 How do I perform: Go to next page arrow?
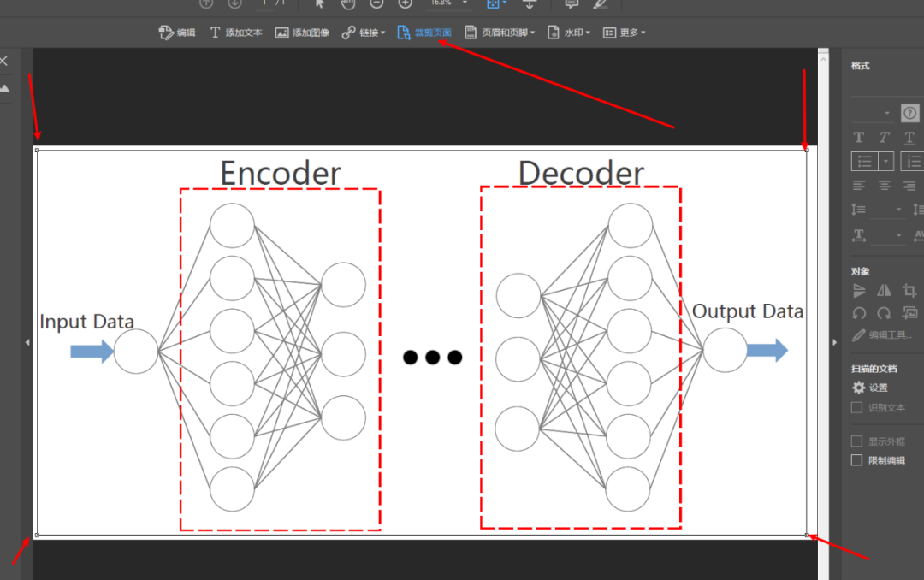click(x=234, y=3)
